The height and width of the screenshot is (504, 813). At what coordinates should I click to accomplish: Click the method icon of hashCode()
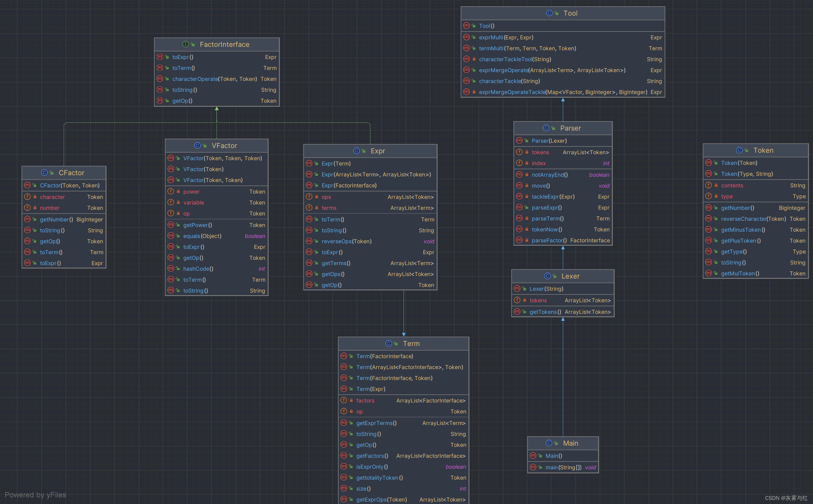point(171,268)
